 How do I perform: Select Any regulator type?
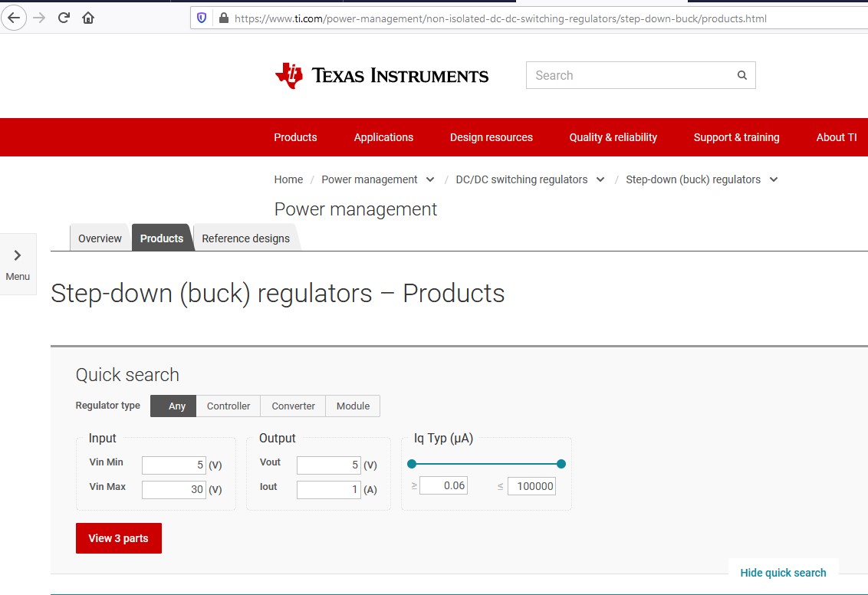coord(173,406)
